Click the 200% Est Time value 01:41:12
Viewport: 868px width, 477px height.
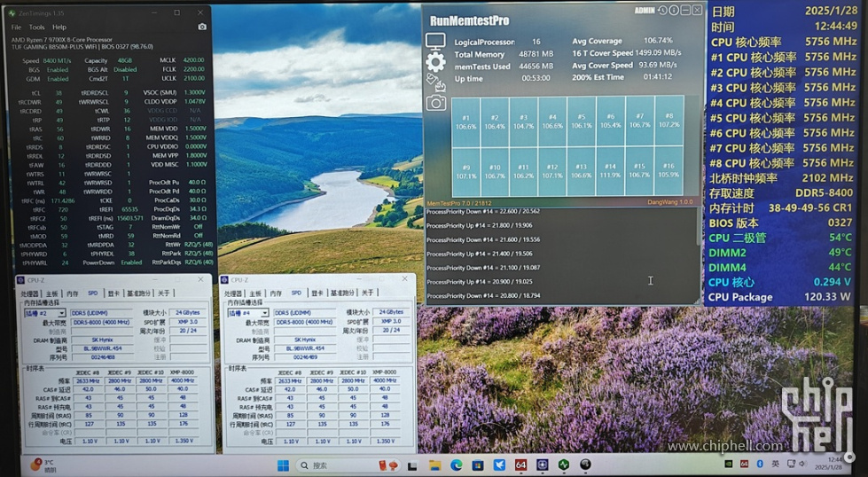point(658,77)
